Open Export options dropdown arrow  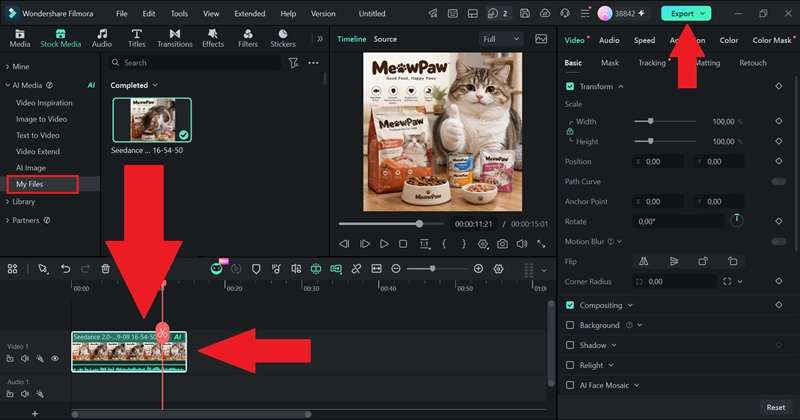pyautogui.click(x=703, y=13)
